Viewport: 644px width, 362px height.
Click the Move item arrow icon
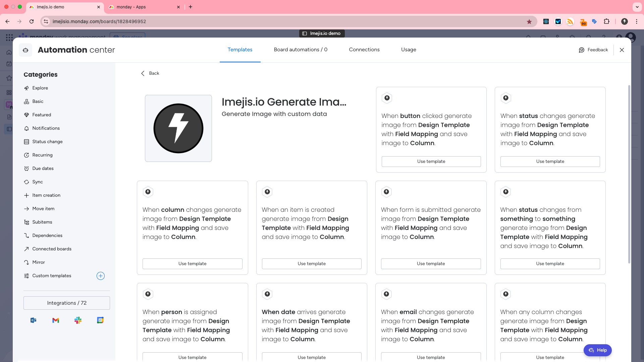pyautogui.click(x=26, y=209)
